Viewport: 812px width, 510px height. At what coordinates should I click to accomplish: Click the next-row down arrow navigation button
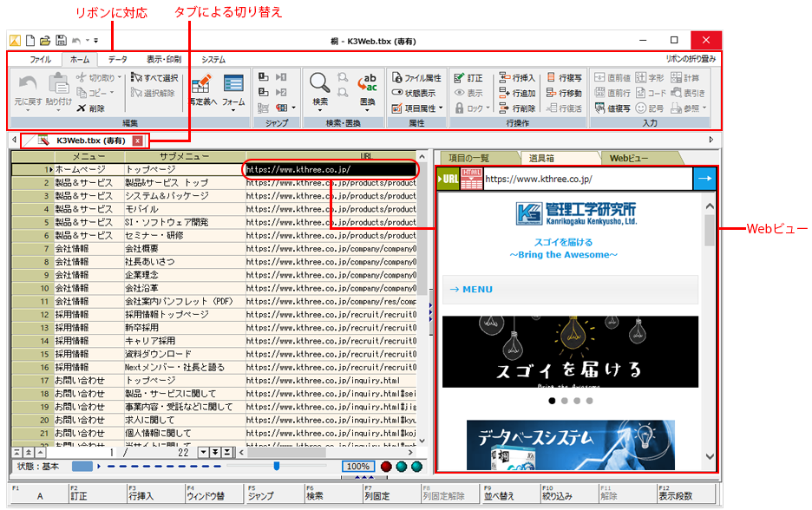point(204,452)
